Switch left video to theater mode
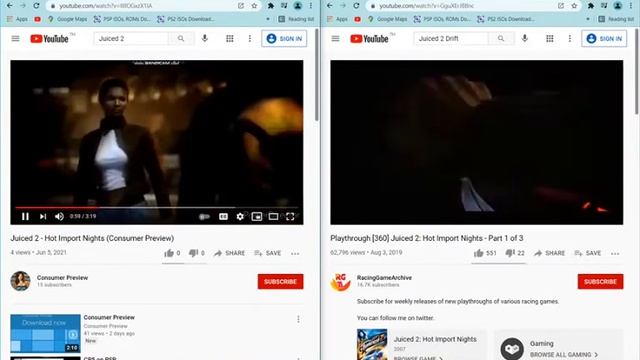 273,216
